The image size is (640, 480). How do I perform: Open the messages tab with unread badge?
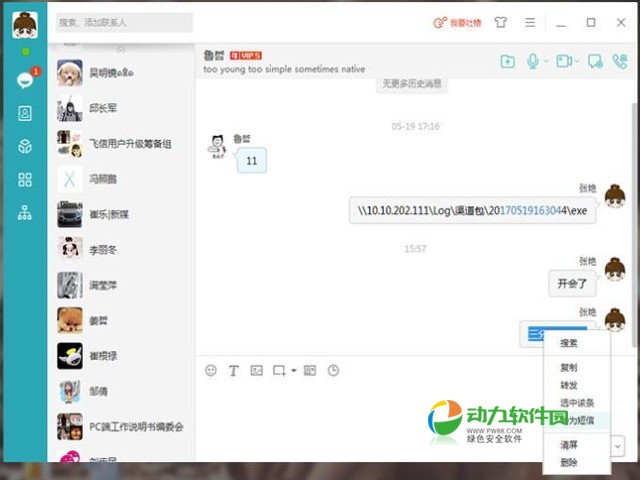25,80
